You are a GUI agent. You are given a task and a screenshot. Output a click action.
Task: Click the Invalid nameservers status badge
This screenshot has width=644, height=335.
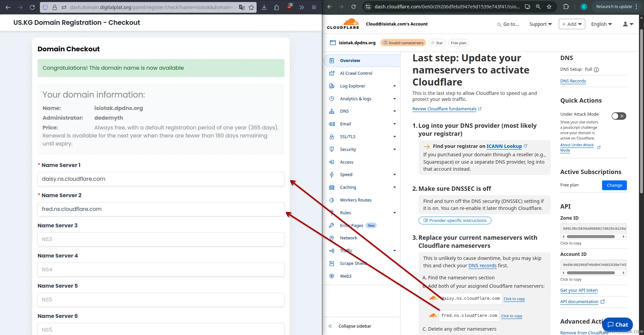[403, 43]
